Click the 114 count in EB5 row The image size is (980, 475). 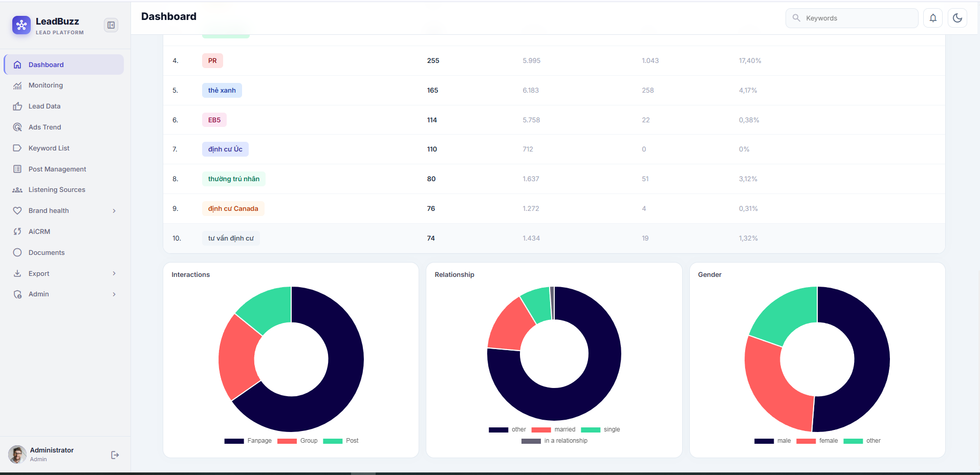tap(432, 120)
